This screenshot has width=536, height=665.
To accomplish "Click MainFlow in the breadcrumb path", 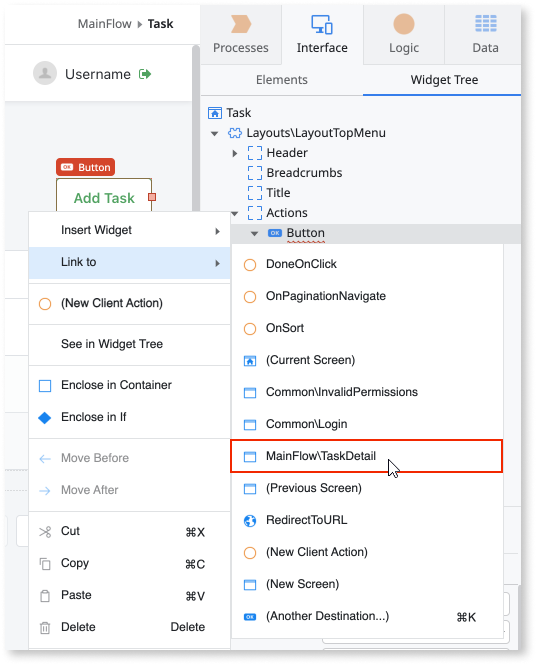I will (104, 24).
